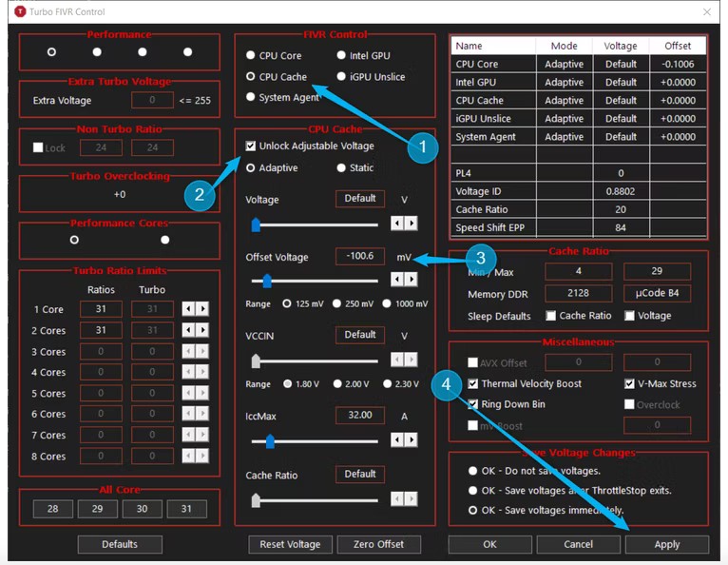
Task: Toggle Ring Down Bin checkbox
Action: (472, 404)
